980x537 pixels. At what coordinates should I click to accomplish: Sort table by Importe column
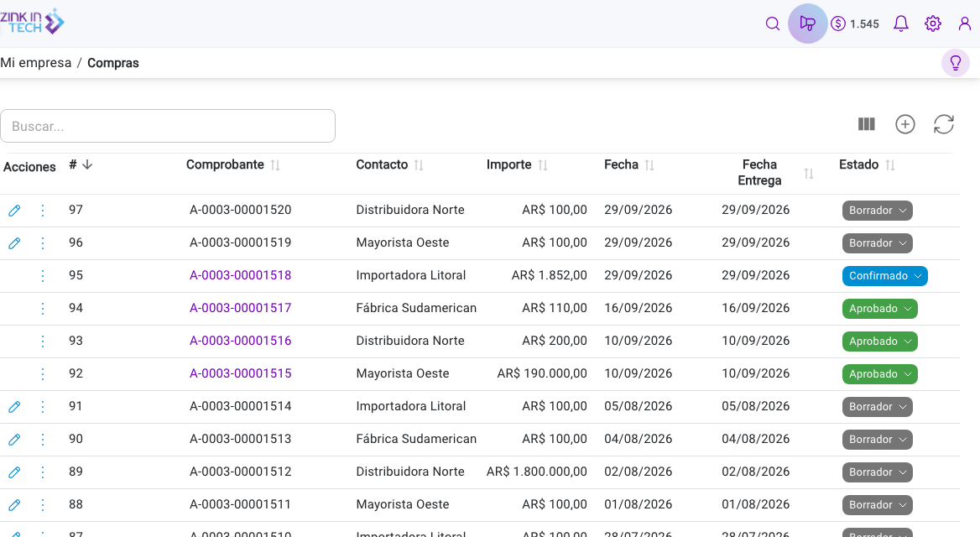point(517,165)
